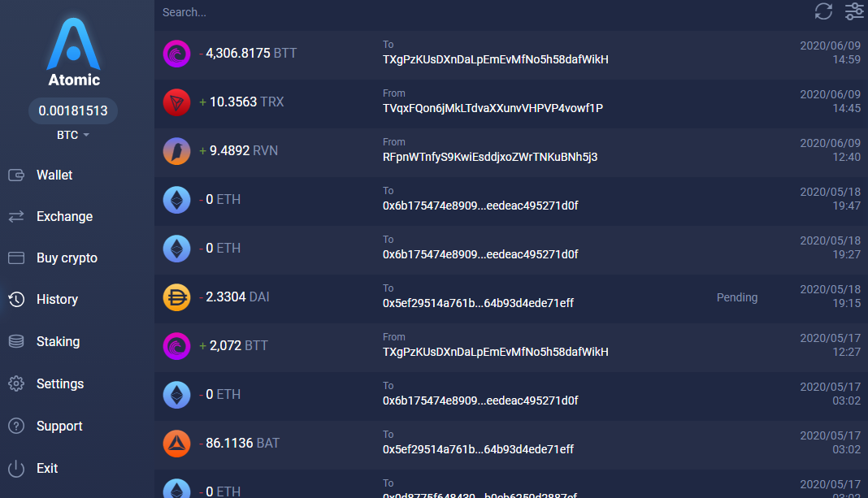Image resolution: width=868 pixels, height=498 pixels.
Task: Open the history filter settings
Action: 854,11
